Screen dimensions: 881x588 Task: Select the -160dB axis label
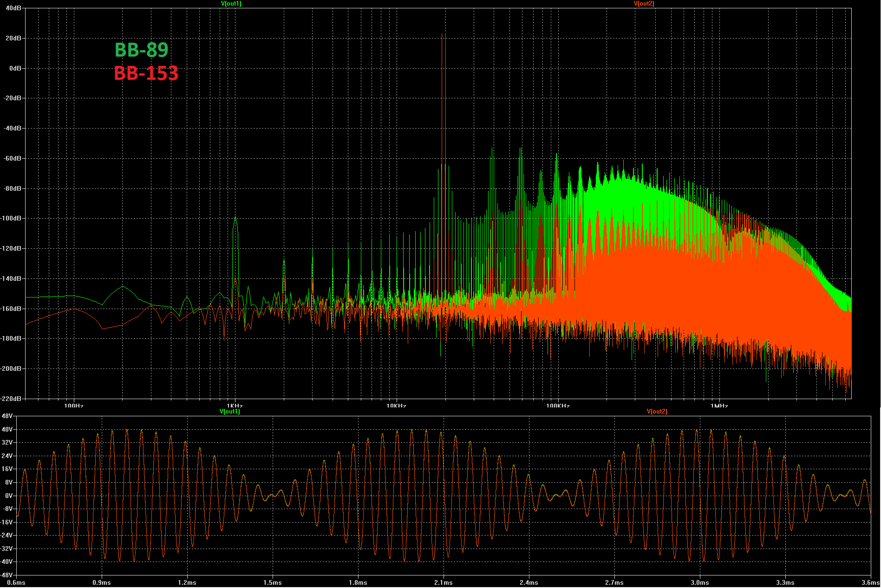(x=11, y=309)
